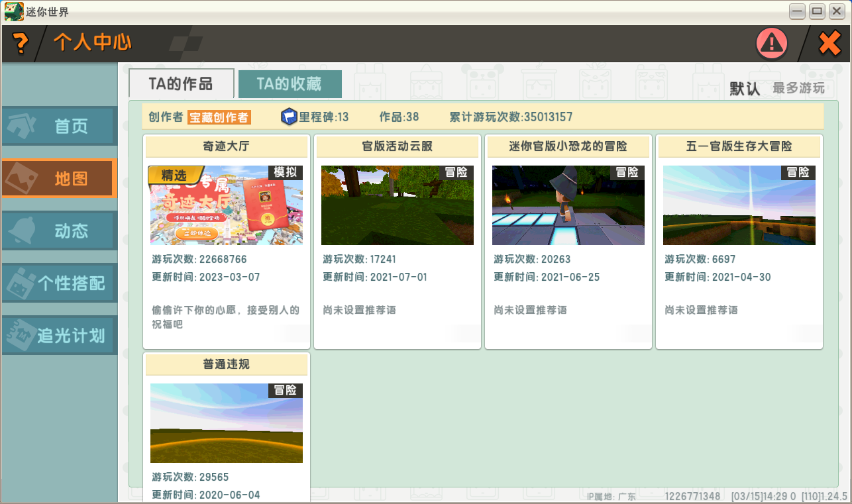
Task: Minimize the 迷你世界 window
Action: pyautogui.click(x=797, y=11)
